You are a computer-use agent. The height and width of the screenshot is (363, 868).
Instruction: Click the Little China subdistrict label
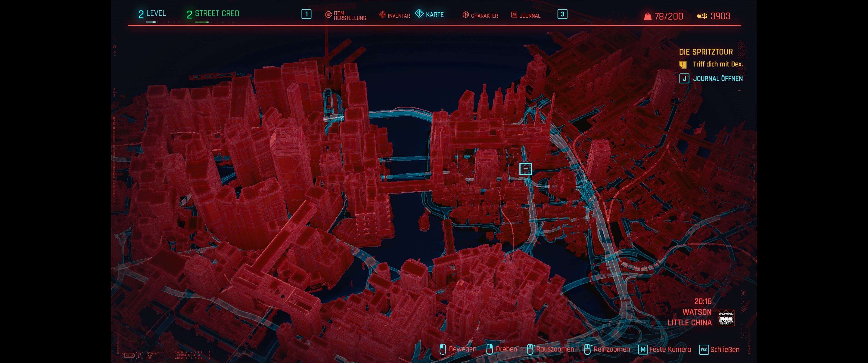coord(690,323)
